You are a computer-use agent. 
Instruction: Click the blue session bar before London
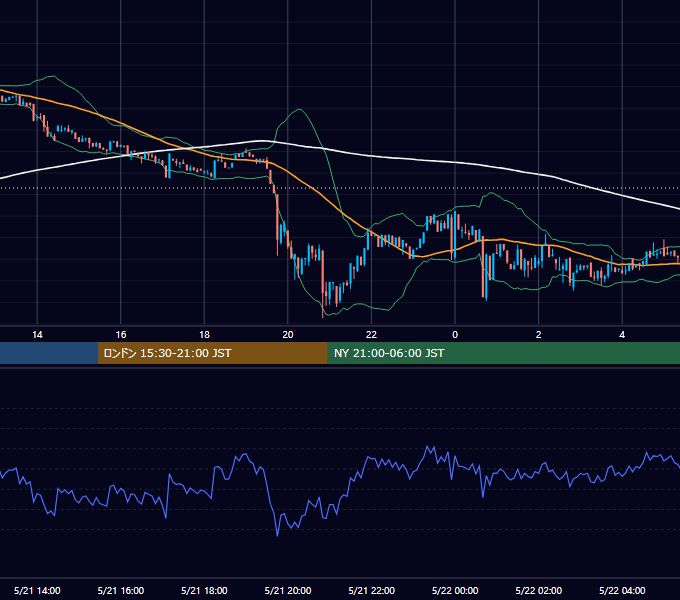pyautogui.click(x=49, y=353)
